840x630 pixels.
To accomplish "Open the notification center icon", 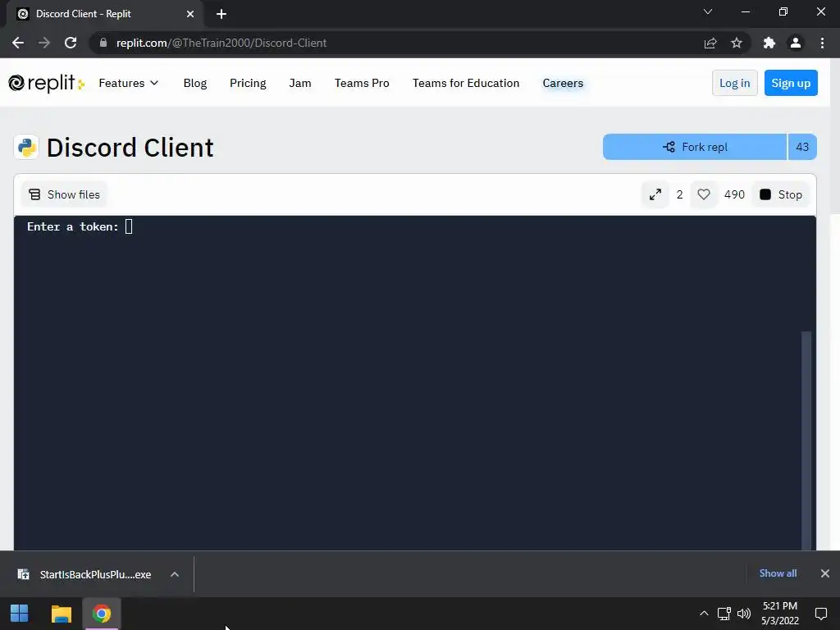I will [x=820, y=614].
